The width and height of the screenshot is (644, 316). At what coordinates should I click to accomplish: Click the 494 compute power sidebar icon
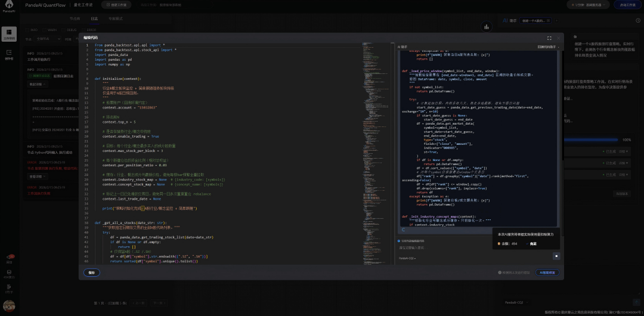click(9, 274)
